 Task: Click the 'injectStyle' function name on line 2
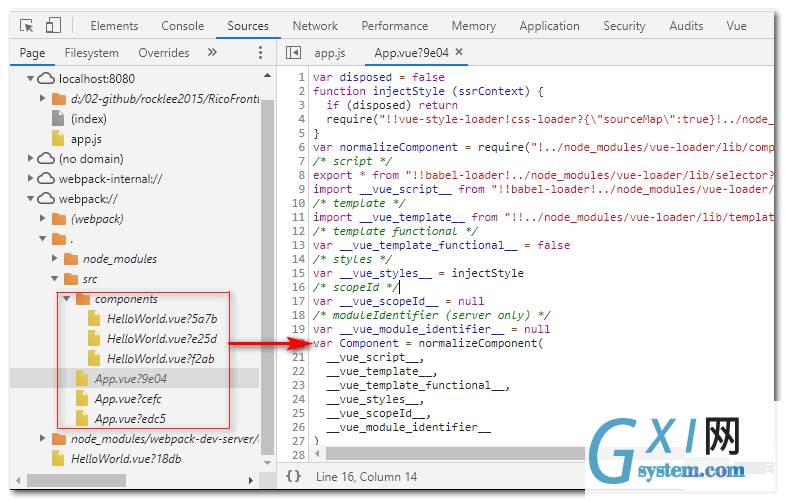408,91
